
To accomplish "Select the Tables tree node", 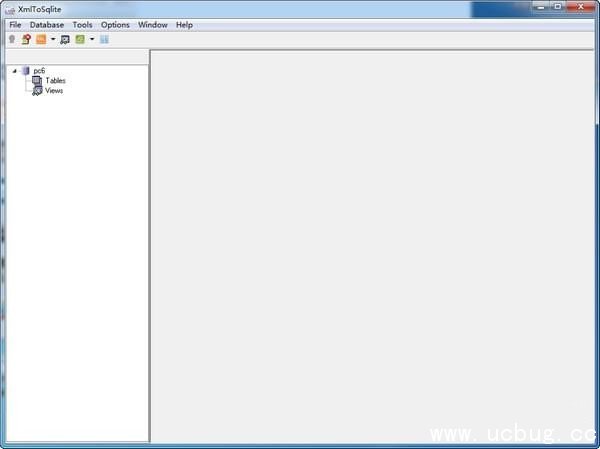I will click(x=55, y=80).
